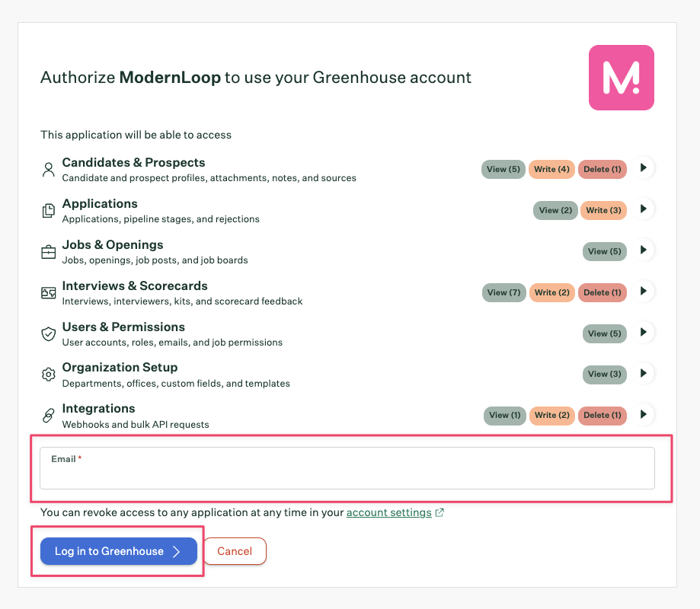This screenshot has height=609, width=700.
Task: Click Delete (1) badge for Integrations
Action: (603, 416)
